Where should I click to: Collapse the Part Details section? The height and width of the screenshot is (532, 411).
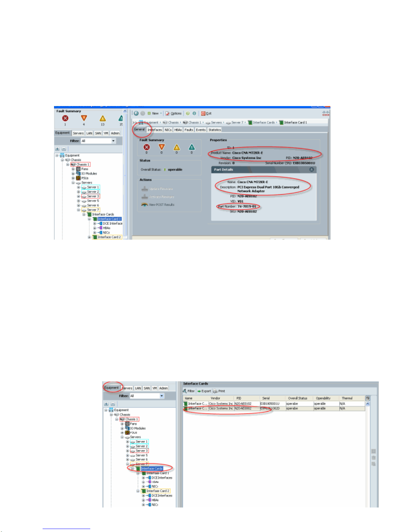(311, 170)
